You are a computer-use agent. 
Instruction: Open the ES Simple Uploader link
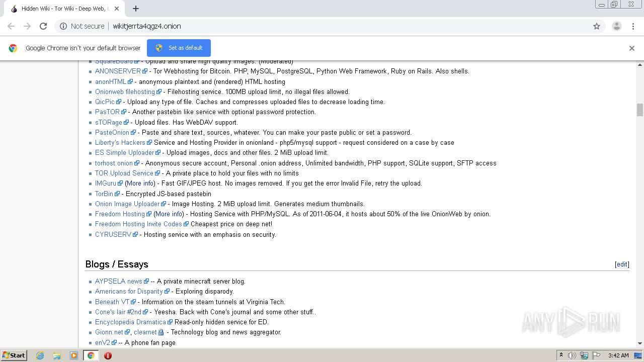[x=124, y=152]
